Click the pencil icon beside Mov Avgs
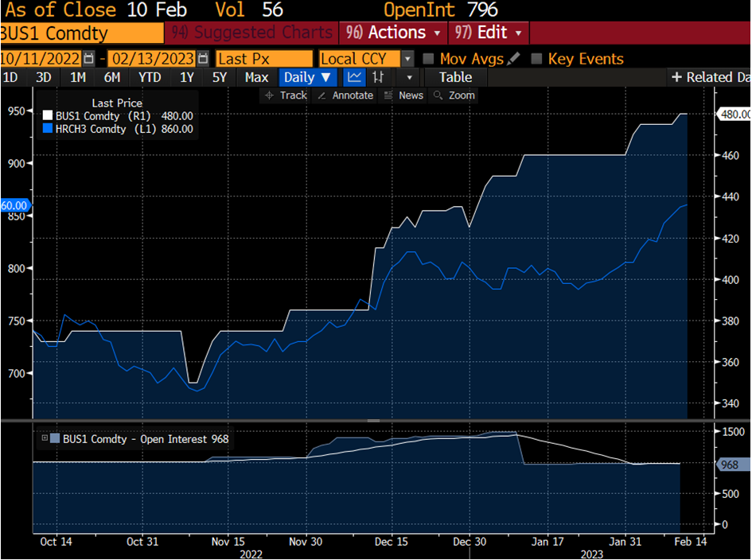 [x=514, y=59]
